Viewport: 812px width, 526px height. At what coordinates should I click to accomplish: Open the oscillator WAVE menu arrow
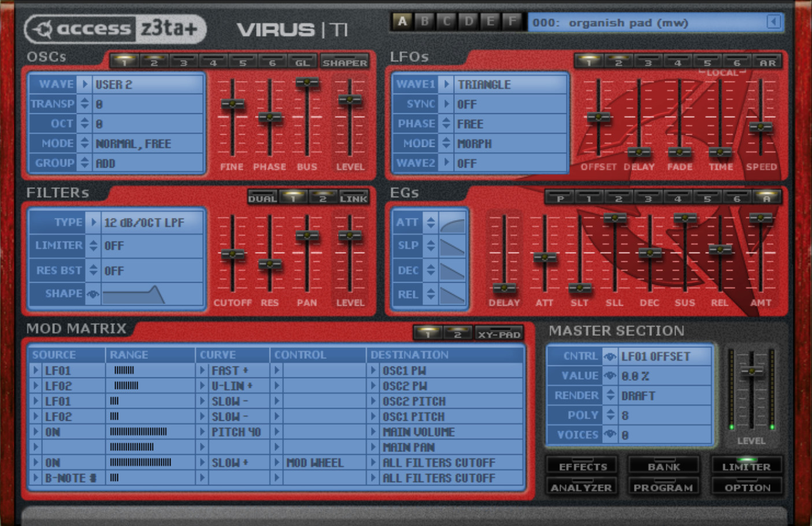point(84,84)
